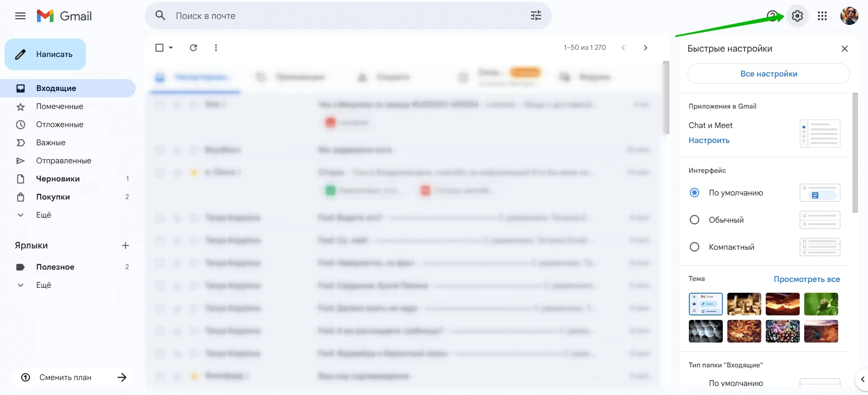This screenshot has width=868, height=395.
Task: Apply the canyon river sunset theme
Action: pos(821,331)
